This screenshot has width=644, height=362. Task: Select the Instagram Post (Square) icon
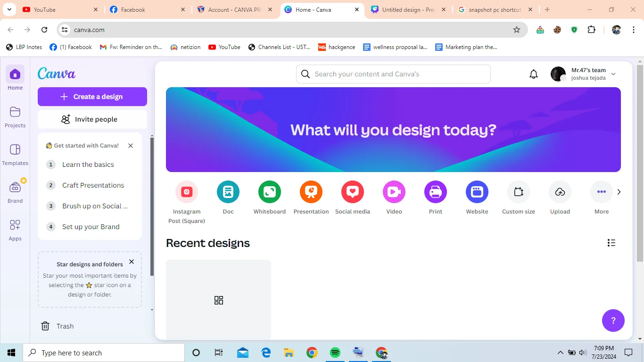click(187, 192)
